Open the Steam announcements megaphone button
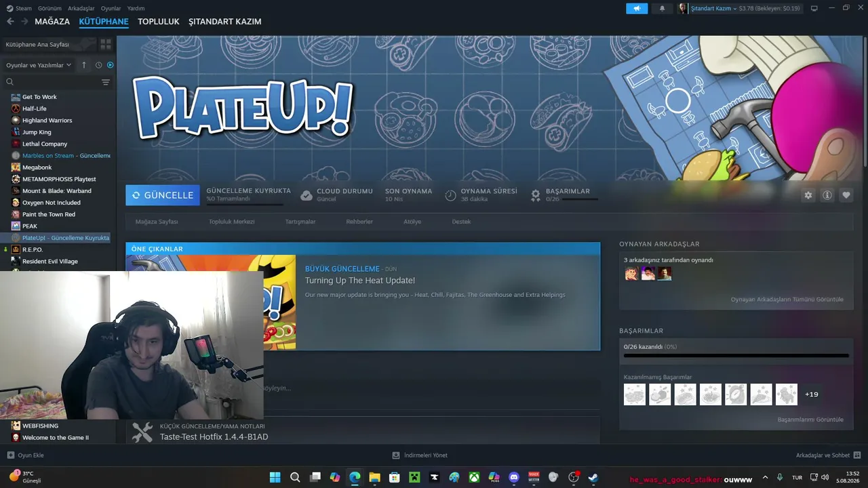The height and width of the screenshot is (488, 868). coord(636,8)
